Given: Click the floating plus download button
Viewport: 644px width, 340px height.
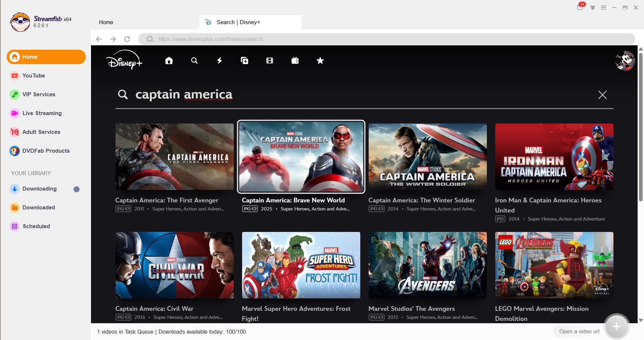Looking at the screenshot, I should point(617,326).
